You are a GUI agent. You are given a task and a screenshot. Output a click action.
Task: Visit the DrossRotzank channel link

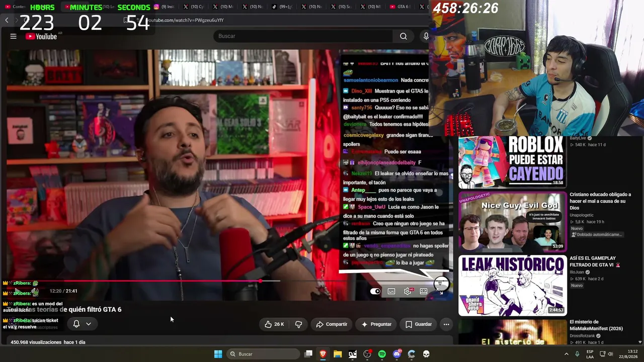coord(582,336)
